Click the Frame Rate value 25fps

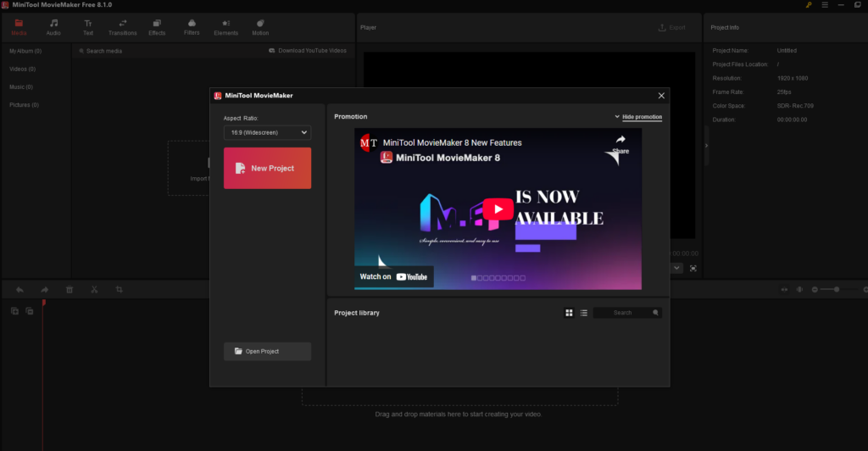pos(784,92)
